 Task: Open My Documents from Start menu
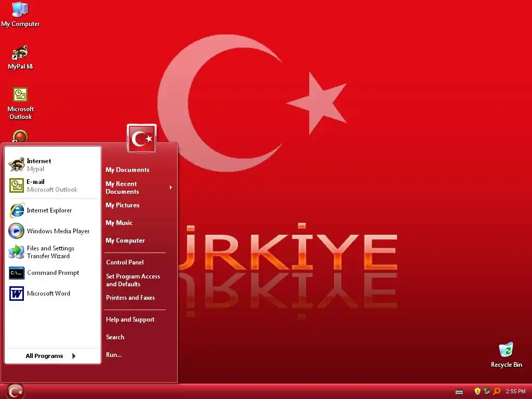pos(128,170)
